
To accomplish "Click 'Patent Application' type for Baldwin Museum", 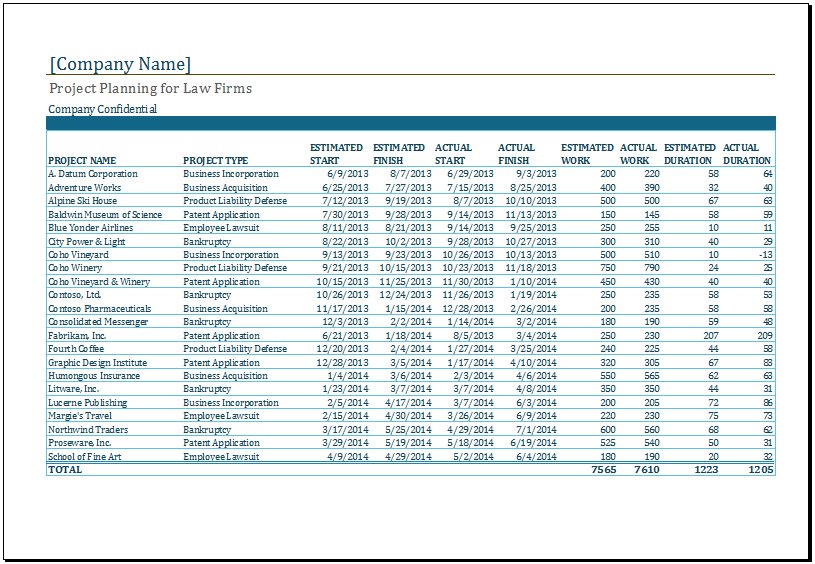I will [221, 215].
